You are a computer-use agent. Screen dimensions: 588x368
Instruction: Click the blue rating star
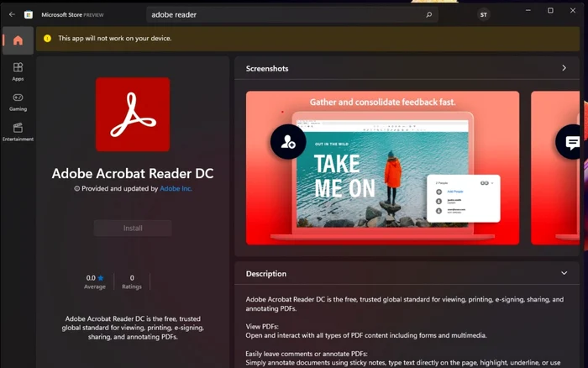tap(101, 278)
